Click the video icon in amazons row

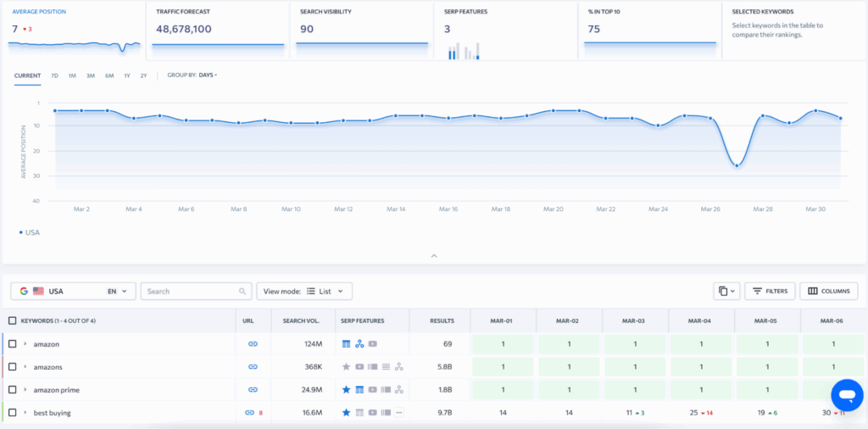[x=359, y=366]
